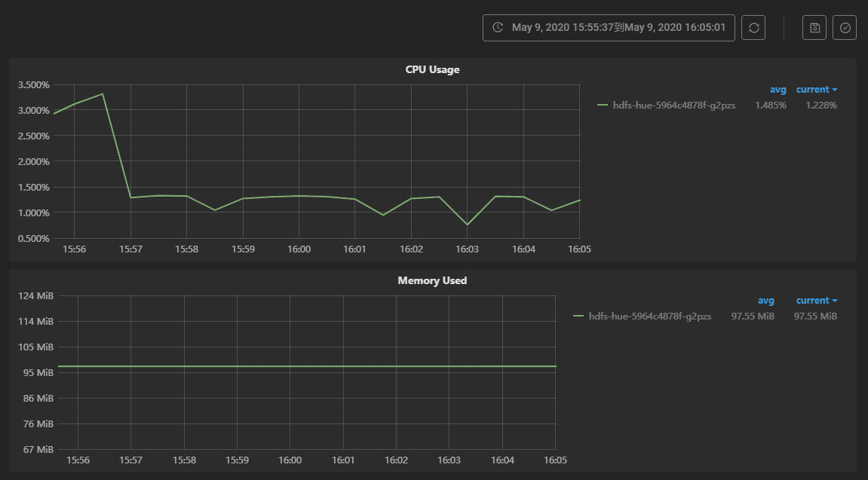868x480 pixels.
Task: Toggle hdfs-hue series in CPU Usage legend
Action: tap(673, 105)
